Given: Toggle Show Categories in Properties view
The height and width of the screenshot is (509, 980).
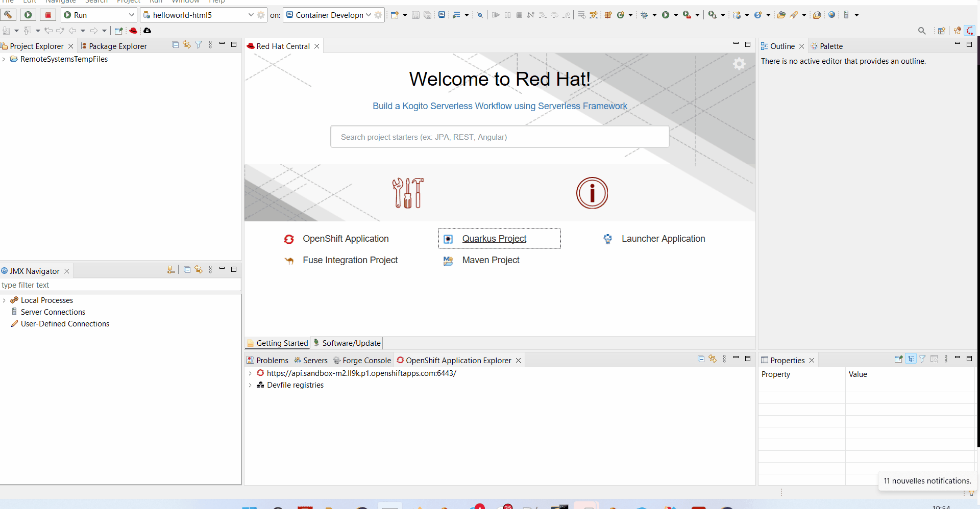Looking at the screenshot, I should (911, 359).
